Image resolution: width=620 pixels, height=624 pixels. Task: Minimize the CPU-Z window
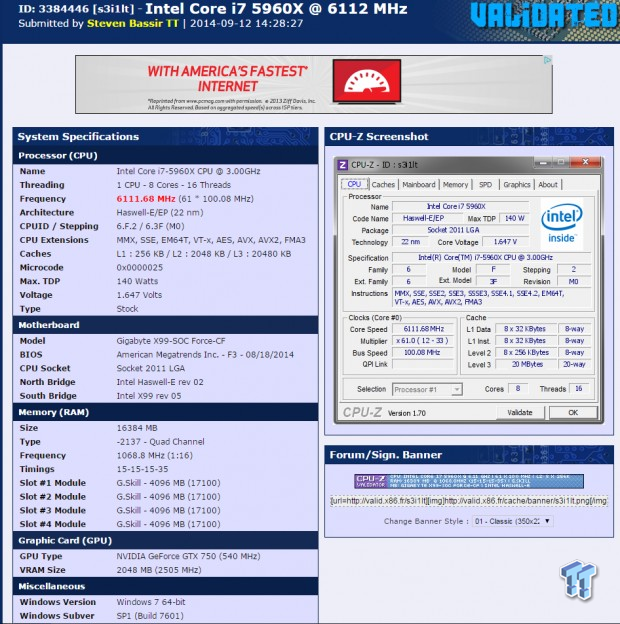pyautogui.click(x=543, y=162)
